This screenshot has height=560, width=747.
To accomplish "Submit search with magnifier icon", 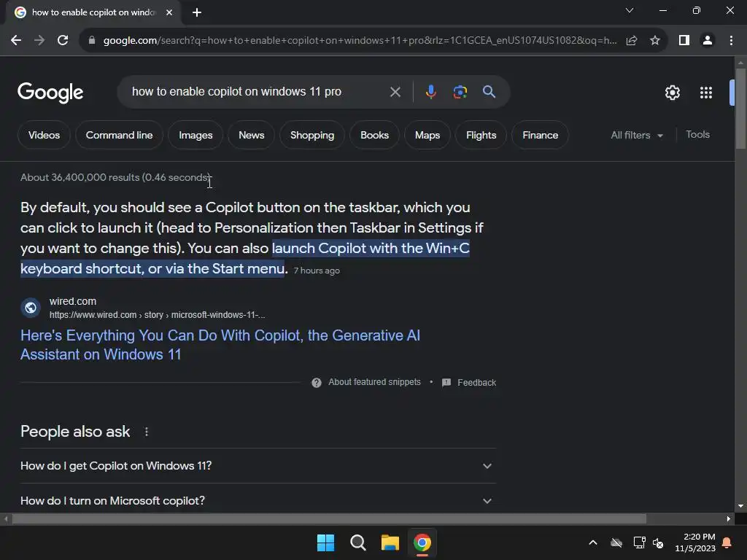I will pos(489,91).
